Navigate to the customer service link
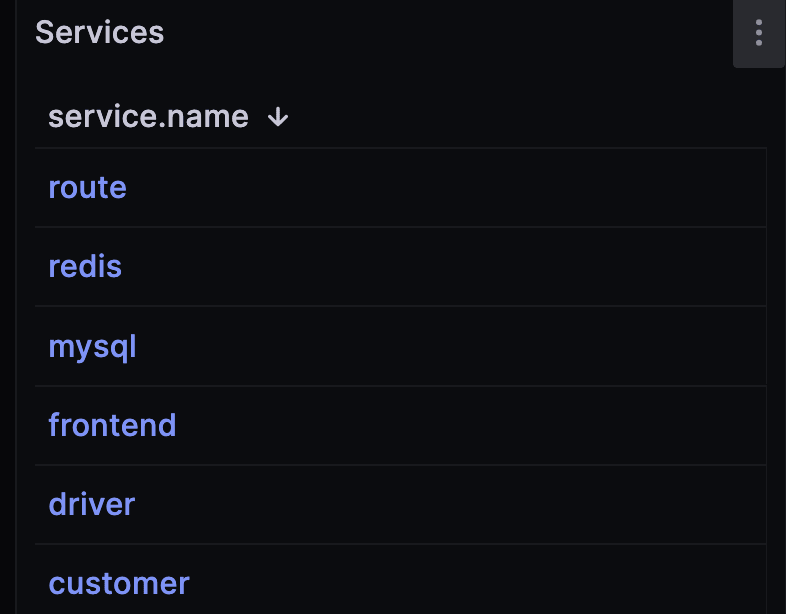786x614 pixels. pyautogui.click(x=119, y=584)
